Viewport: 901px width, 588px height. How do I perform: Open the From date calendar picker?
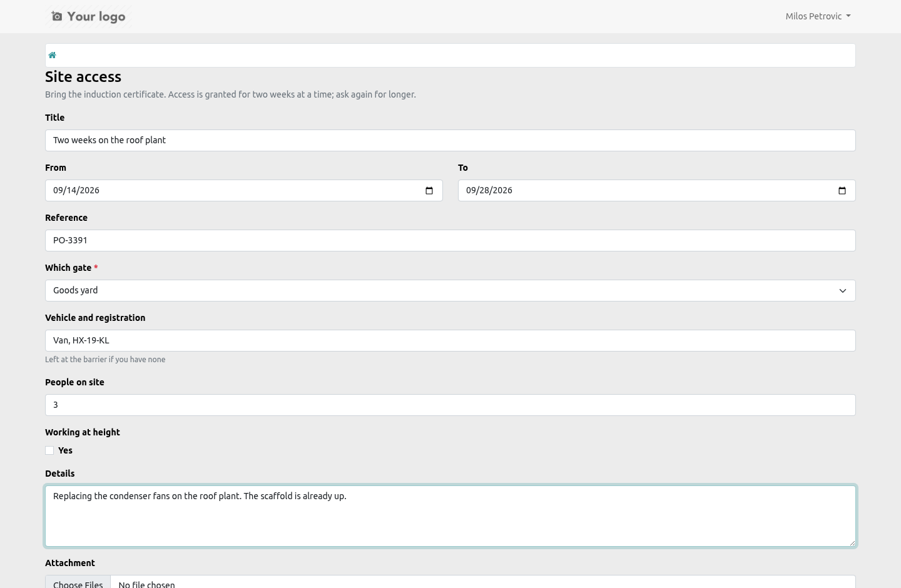pyautogui.click(x=429, y=191)
